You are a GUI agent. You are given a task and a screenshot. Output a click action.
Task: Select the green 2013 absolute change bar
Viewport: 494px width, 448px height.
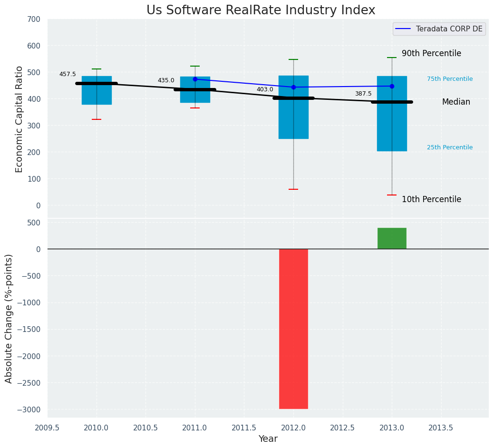click(392, 238)
